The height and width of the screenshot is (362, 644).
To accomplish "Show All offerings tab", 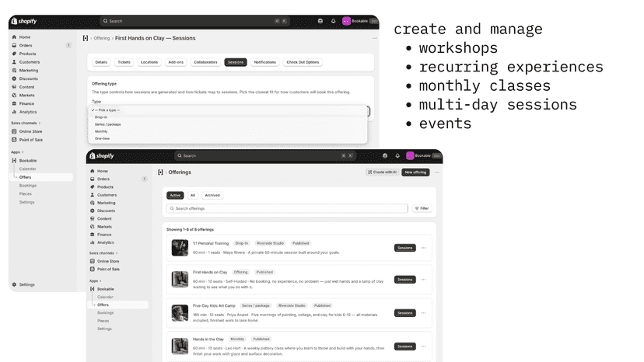I will point(193,195).
